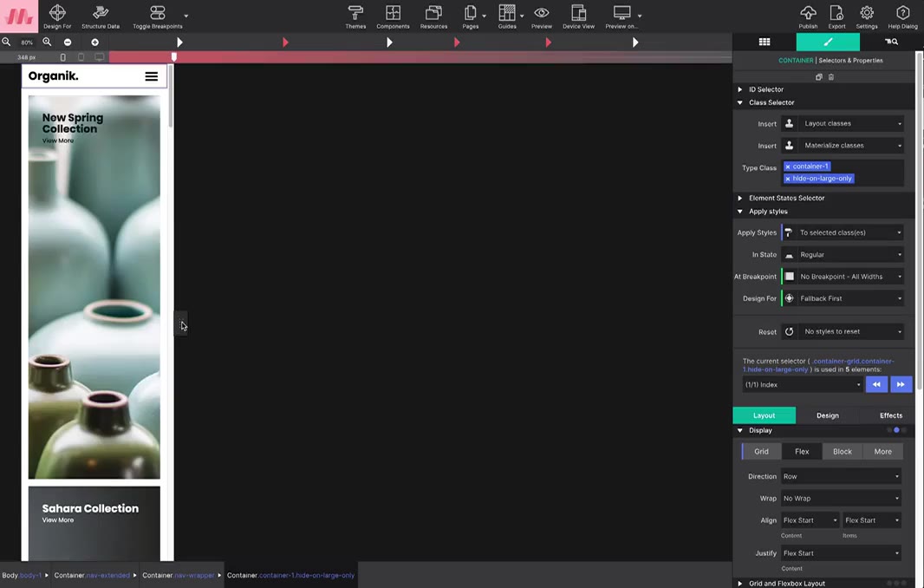Viewport: 924px width, 588px height.
Task: Remove the container-1 class tag
Action: tap(788, 167)
